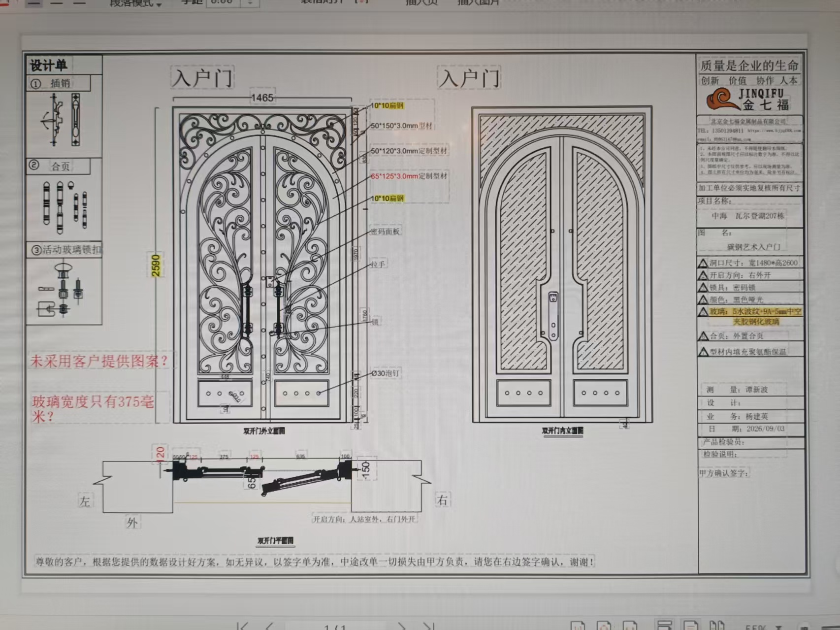Select the ② 合页 label
This screenshot has width=840, height=630.
(x=50, y=166)
